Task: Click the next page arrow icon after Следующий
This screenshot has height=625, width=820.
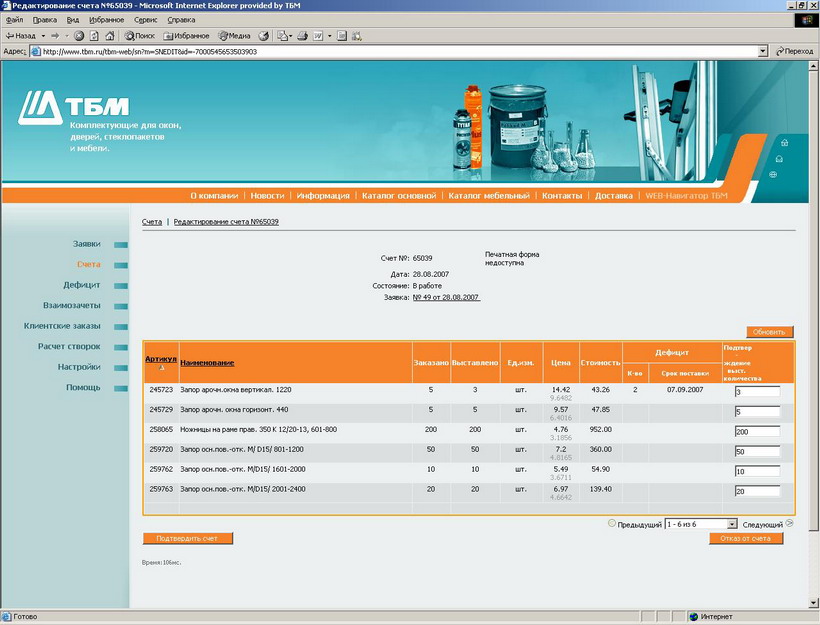Action: tap(789, 523)
